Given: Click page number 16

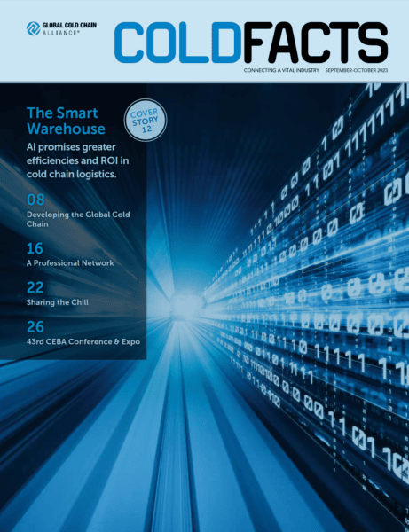Looking at the screenshot, I should point(35,248).
